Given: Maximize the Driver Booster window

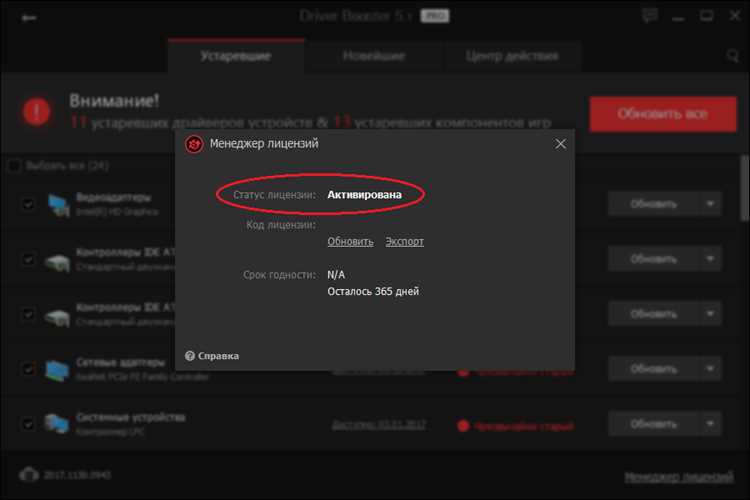Looking at the screenshot, I should coord(706,16).
